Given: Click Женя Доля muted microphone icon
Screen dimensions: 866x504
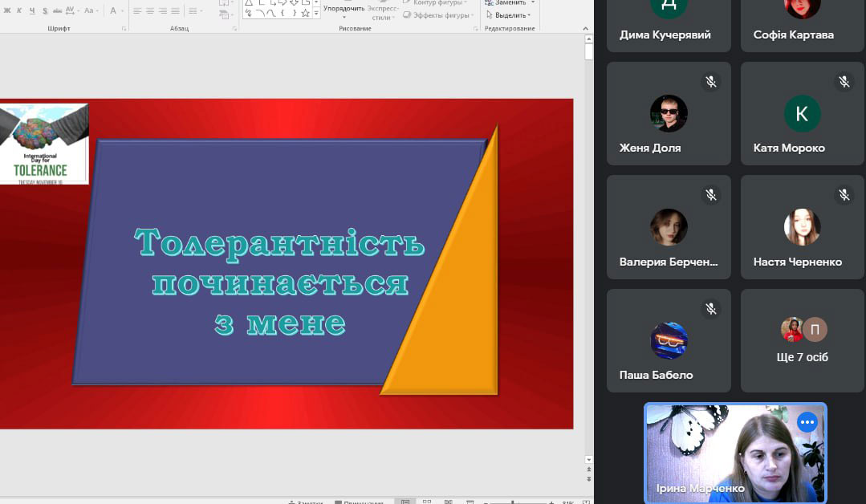Looking at the screenshot, I should point(711,82).
